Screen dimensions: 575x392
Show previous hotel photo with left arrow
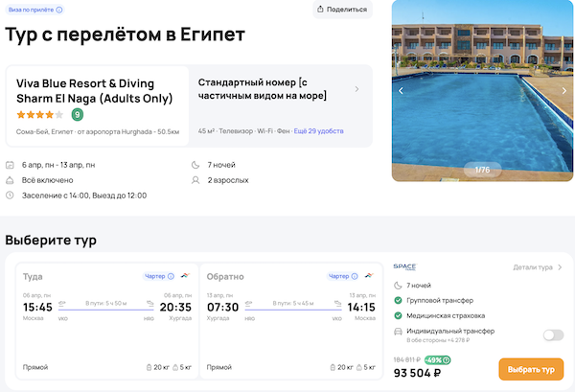[402, 91]
